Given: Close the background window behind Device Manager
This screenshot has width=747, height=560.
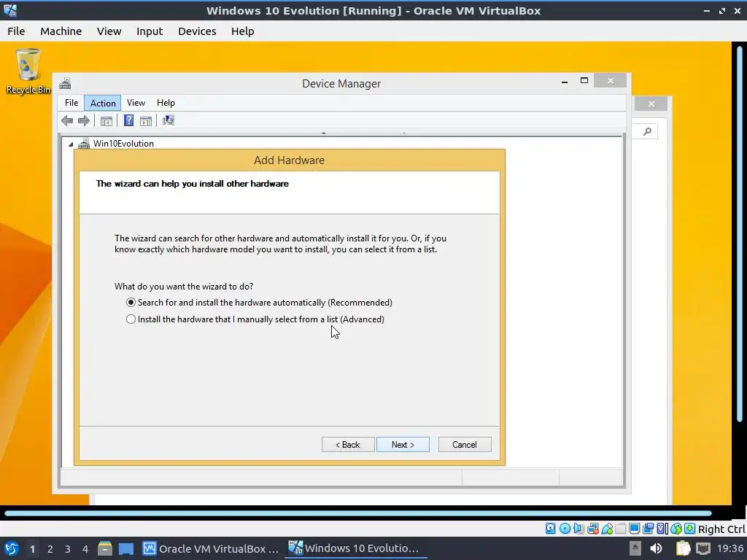Looking at the screenshot, I should tap(651, 104).
